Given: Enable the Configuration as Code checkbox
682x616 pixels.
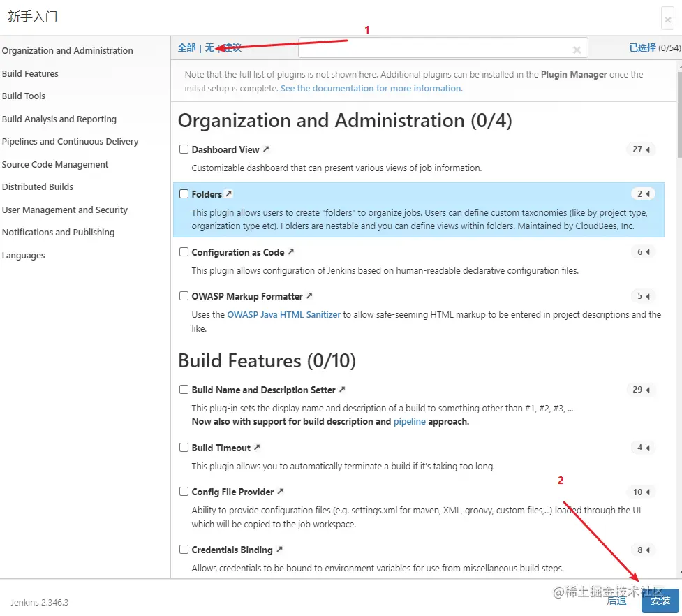Looking at the screenshot, I should click(x=184, y=252).
